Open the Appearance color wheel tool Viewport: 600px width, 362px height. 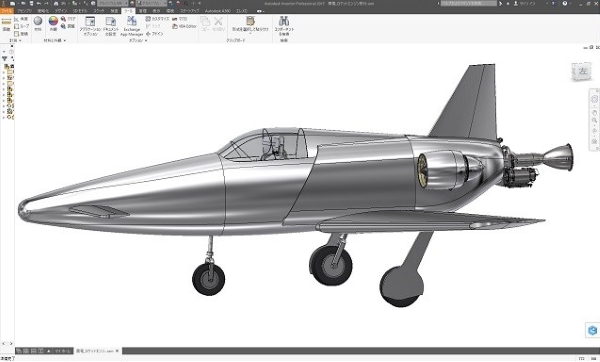click(53, 23)
